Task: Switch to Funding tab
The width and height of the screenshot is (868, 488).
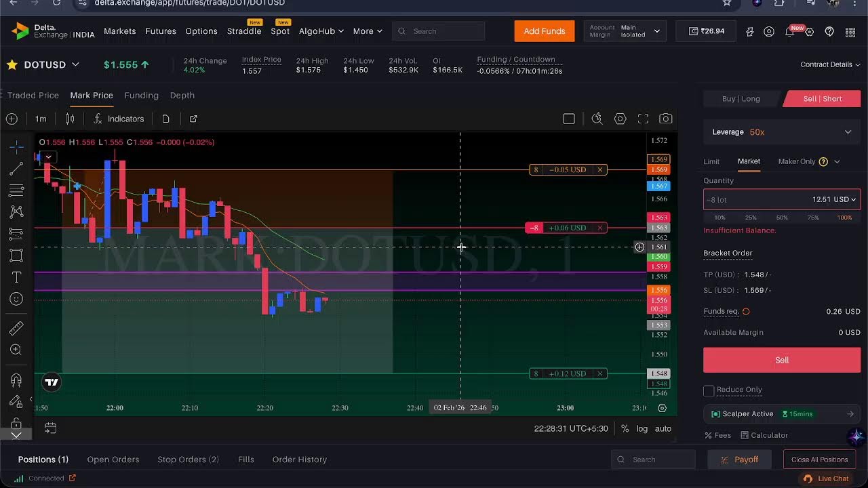Action: 141,96
